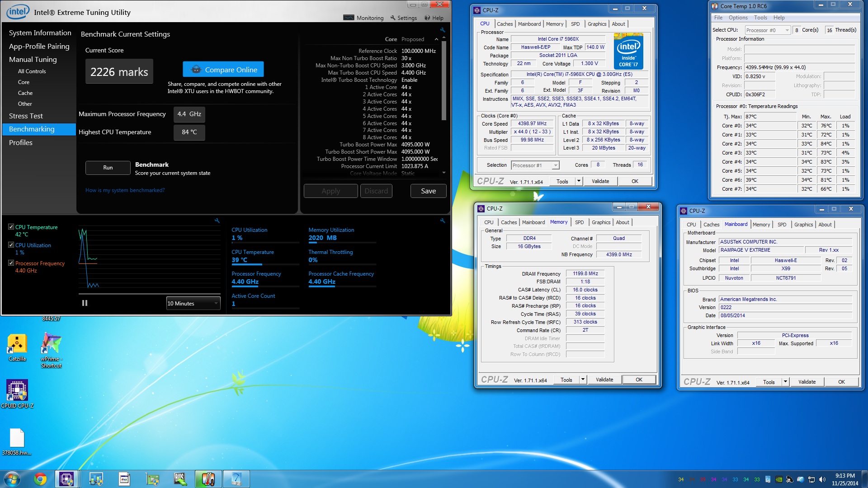
Task: Open the About tab in the top CPU-Z window
Action: [x=618, y=24]
